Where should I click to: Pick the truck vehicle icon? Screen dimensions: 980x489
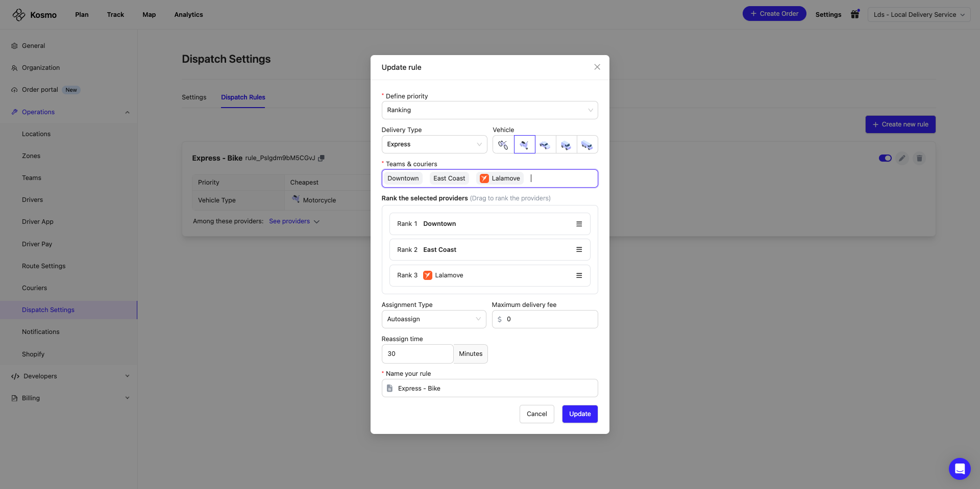pos(587,145)
